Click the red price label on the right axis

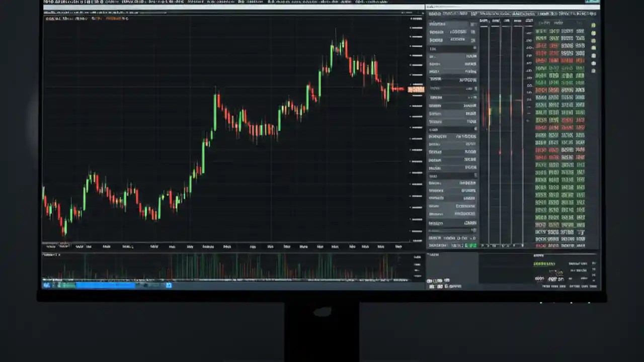click(x=416, y=89)
